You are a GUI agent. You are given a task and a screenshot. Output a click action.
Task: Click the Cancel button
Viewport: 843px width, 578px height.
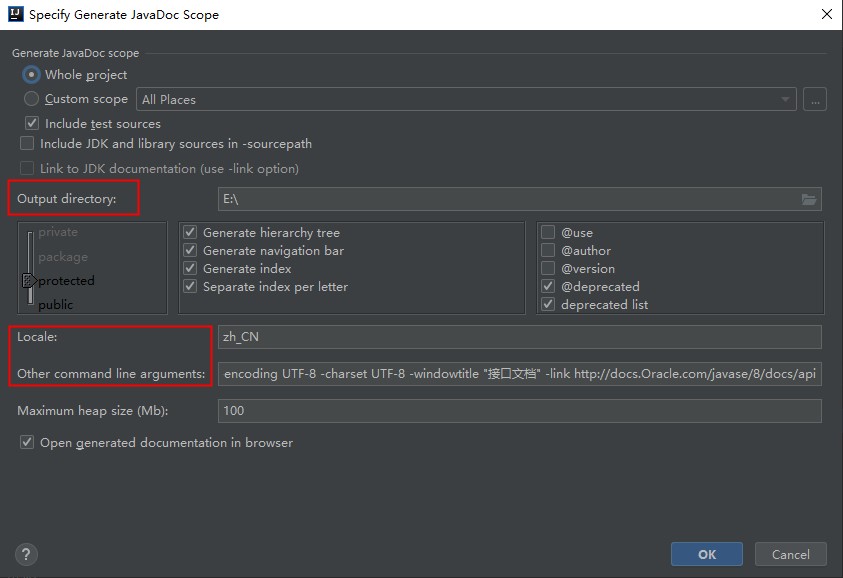(x=790, y=554)
